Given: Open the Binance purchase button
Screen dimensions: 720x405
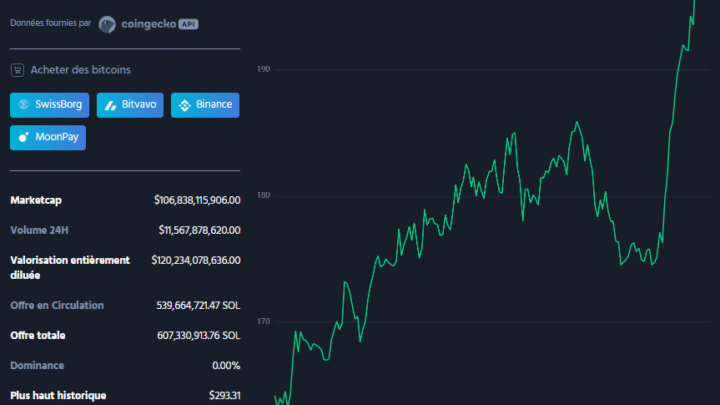Looking at the screenshot, I should point(205,105).
